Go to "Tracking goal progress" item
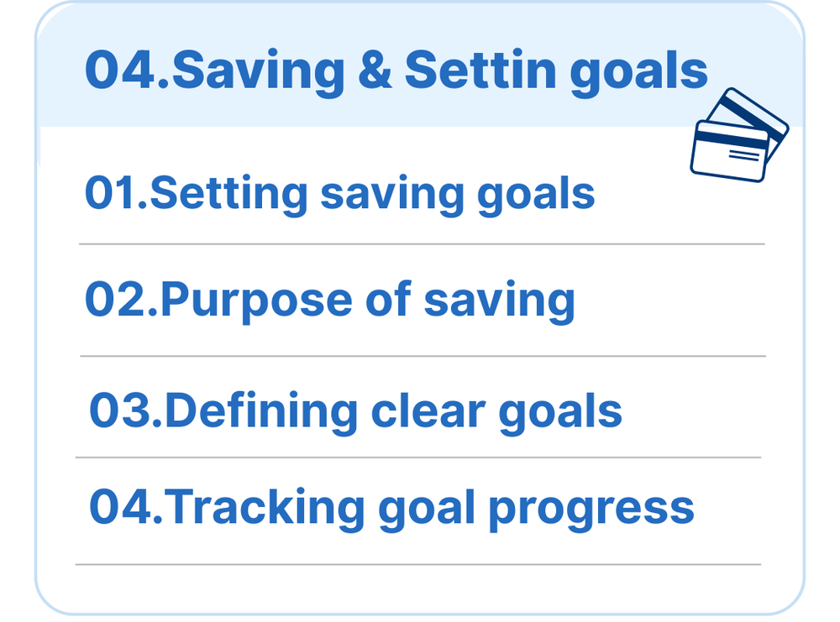The height and width of the screenshot is (622, 840). pos(391,506)
